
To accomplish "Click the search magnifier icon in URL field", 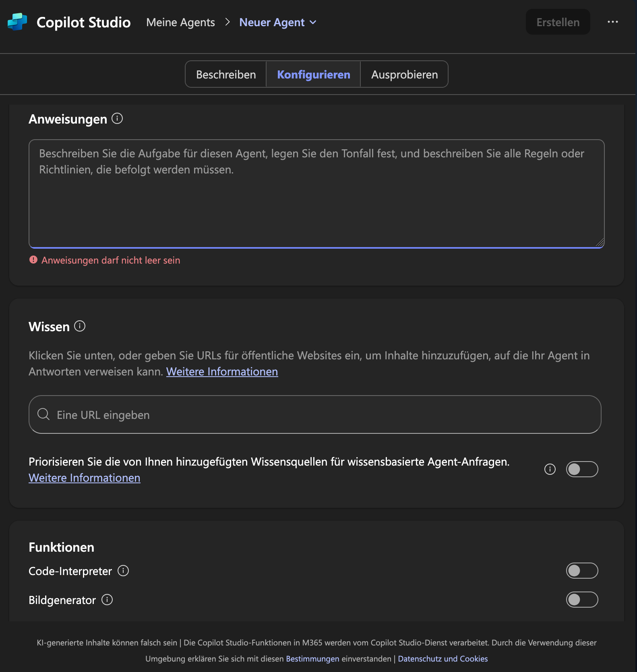I will pos(43,414).
